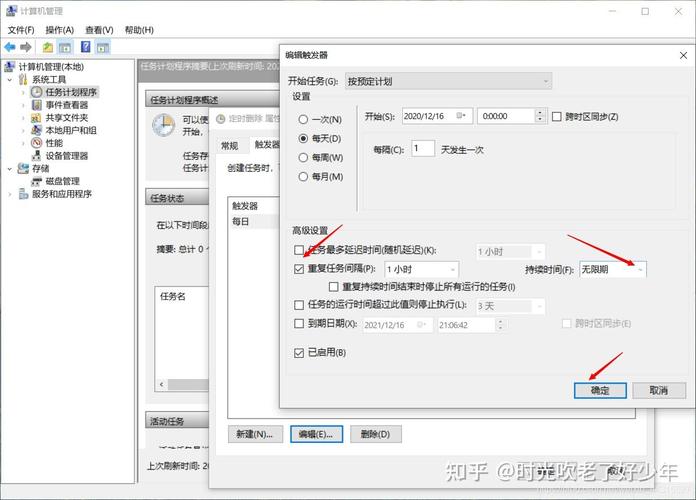Viewport: 696px width, 500px height.
Task: Choose the 一次(N) radio button
Action: coord(303,119)
